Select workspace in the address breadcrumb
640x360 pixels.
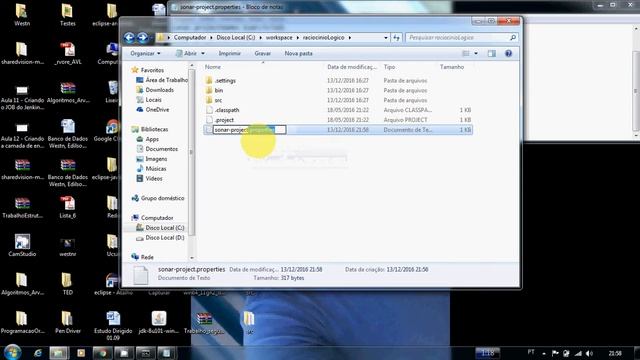279,38
